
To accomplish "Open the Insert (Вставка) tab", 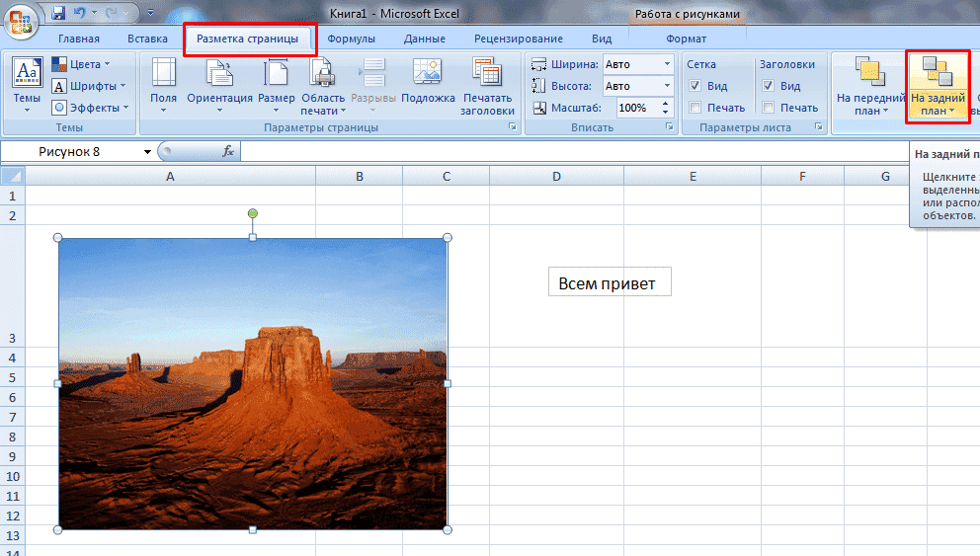I will [x=147, y=39].
